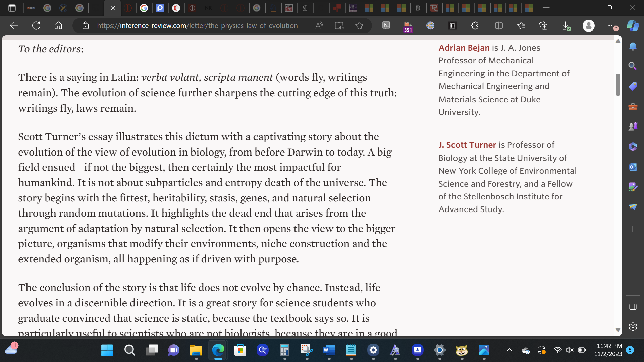Open sidebar Search

[x=633, y=66]
